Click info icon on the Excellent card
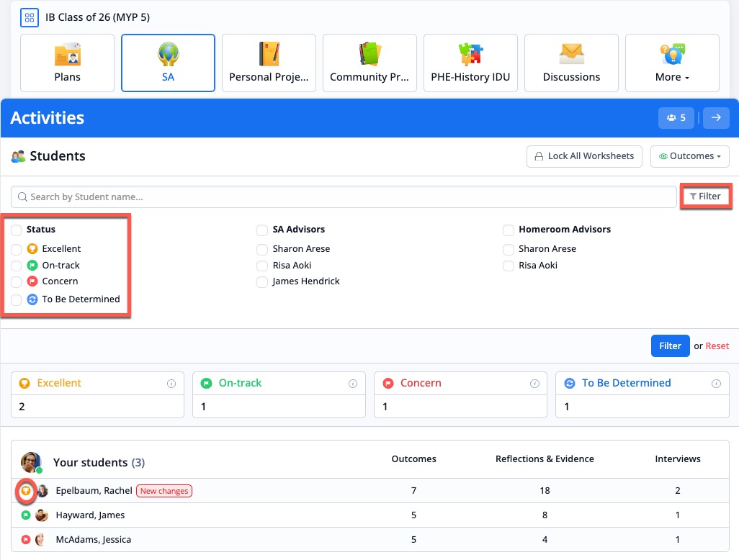This screenshot has height=560, width=739. tap(171, 384)
